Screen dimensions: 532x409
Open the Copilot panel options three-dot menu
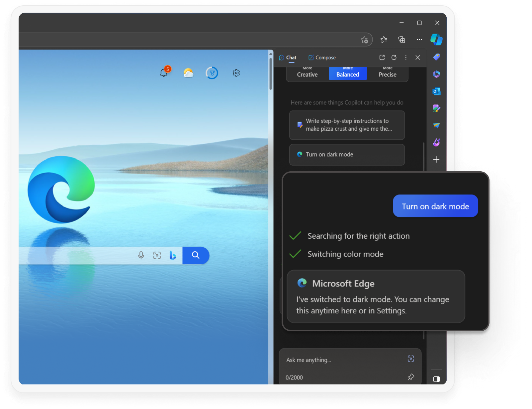point(405,57)
